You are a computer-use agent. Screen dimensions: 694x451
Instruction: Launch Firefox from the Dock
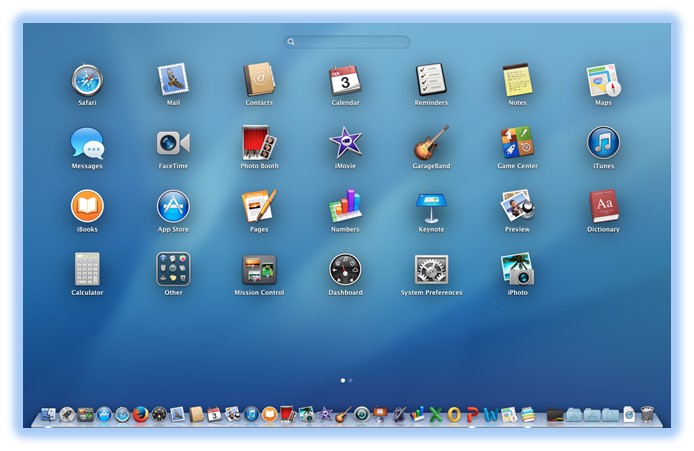tap(140, 415)
